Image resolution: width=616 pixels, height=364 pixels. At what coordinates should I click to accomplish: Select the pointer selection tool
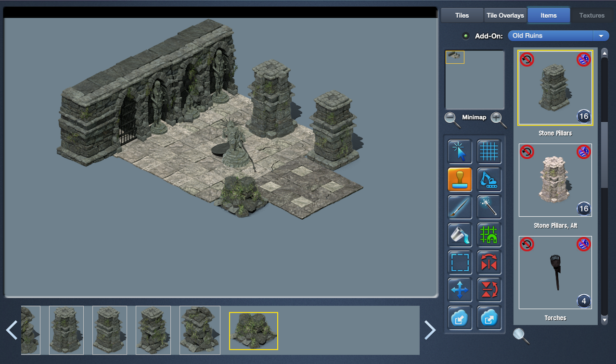(x=460, y=152)
